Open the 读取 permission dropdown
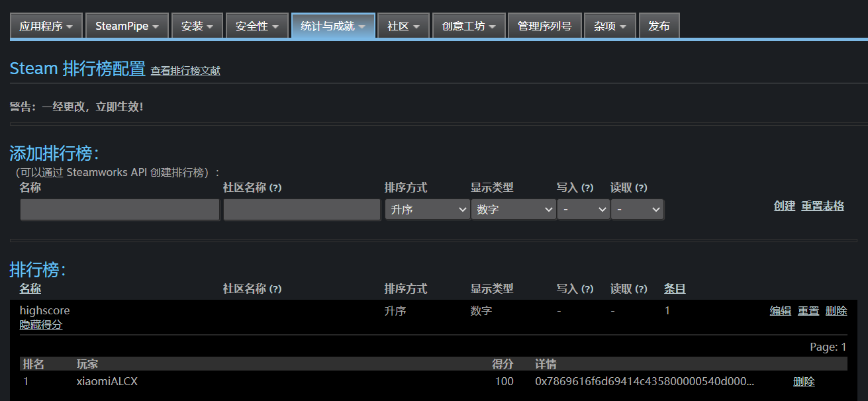Viewport: 868px width, 401px height. (x=637, y=209)
